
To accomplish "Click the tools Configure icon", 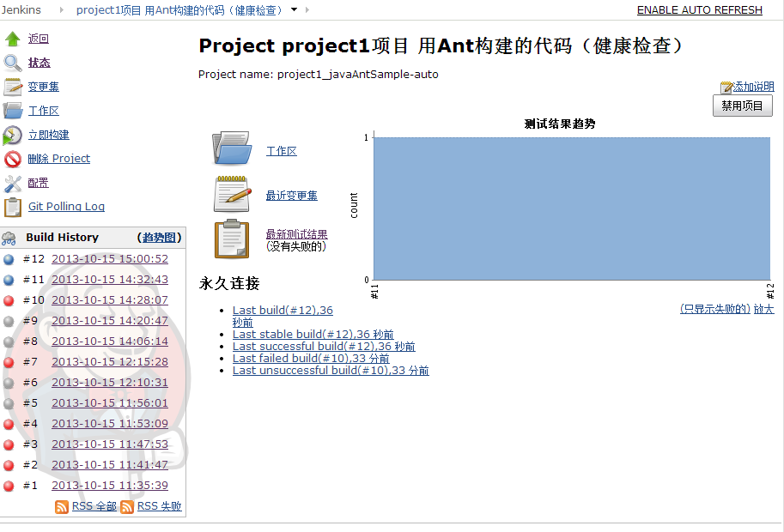I will pos(13,184).
